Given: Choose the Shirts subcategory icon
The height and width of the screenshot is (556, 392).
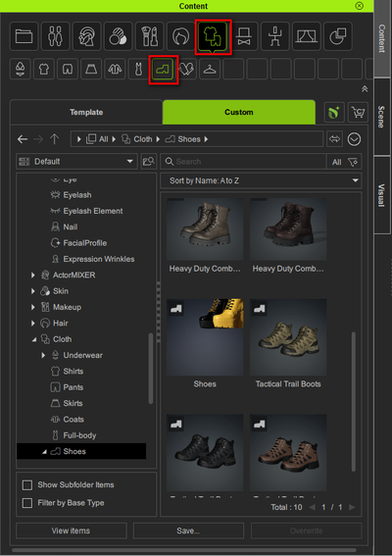Looking at the screenshot, I should coord(44,69).
